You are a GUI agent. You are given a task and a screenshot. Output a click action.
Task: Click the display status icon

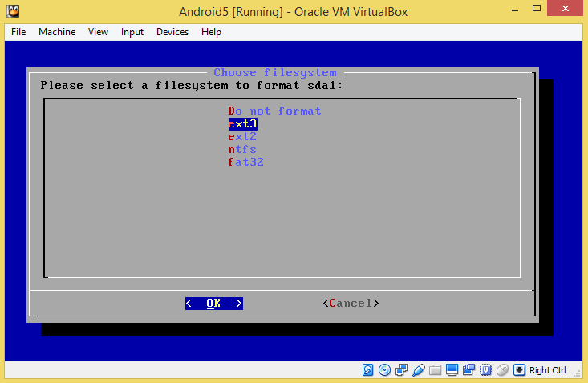452,370
